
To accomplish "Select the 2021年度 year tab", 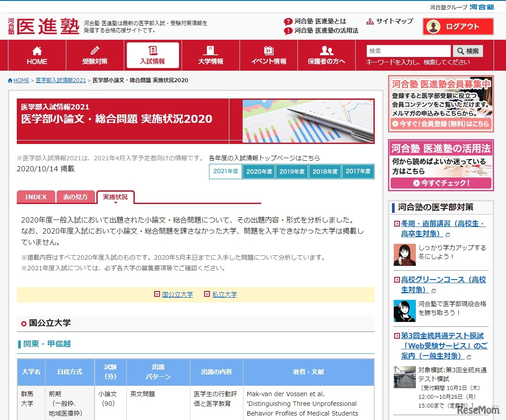I will [x=225, y=171].
